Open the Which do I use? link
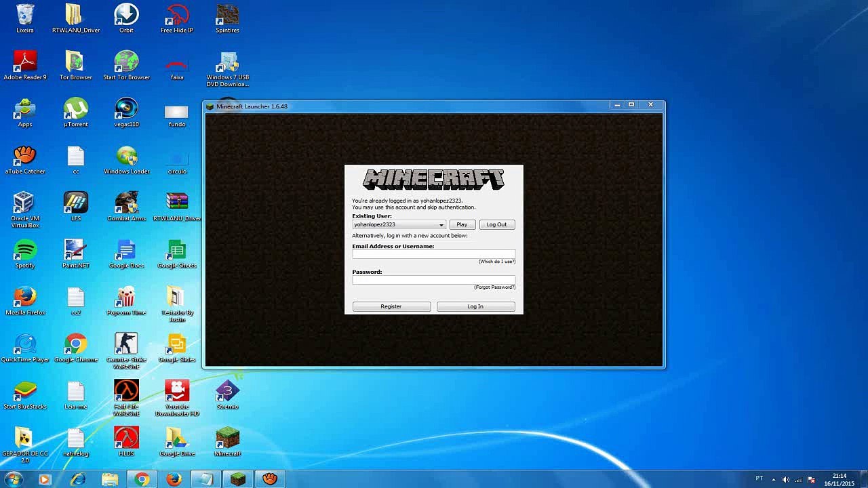 497,262
